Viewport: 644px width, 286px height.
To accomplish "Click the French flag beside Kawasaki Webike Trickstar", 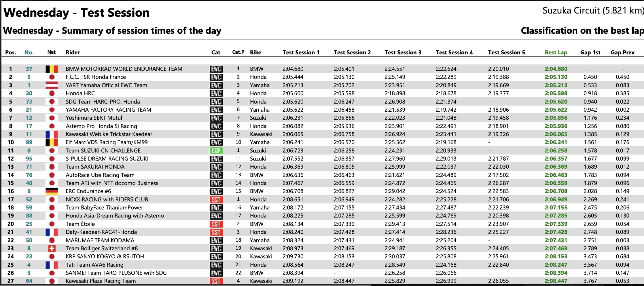I will pos(52,134).
